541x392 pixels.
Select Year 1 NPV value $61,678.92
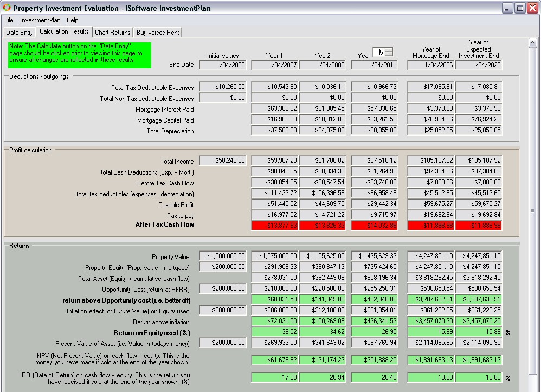pyautogui.click(x=275, y=360)
